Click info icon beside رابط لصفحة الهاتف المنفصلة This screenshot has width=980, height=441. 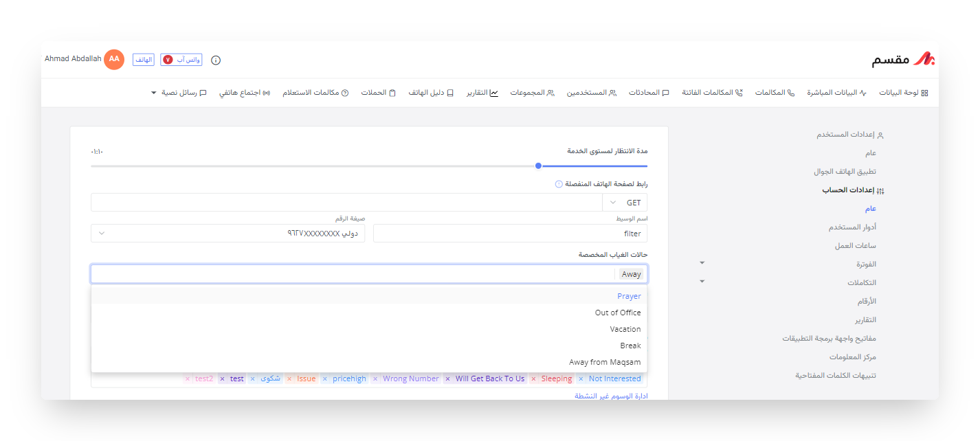(559, 184)
